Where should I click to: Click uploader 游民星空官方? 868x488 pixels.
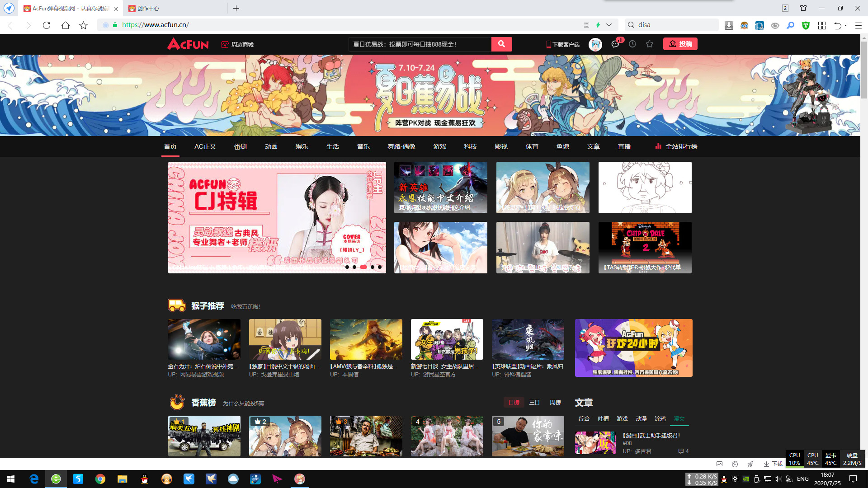[x=439, y=375]
